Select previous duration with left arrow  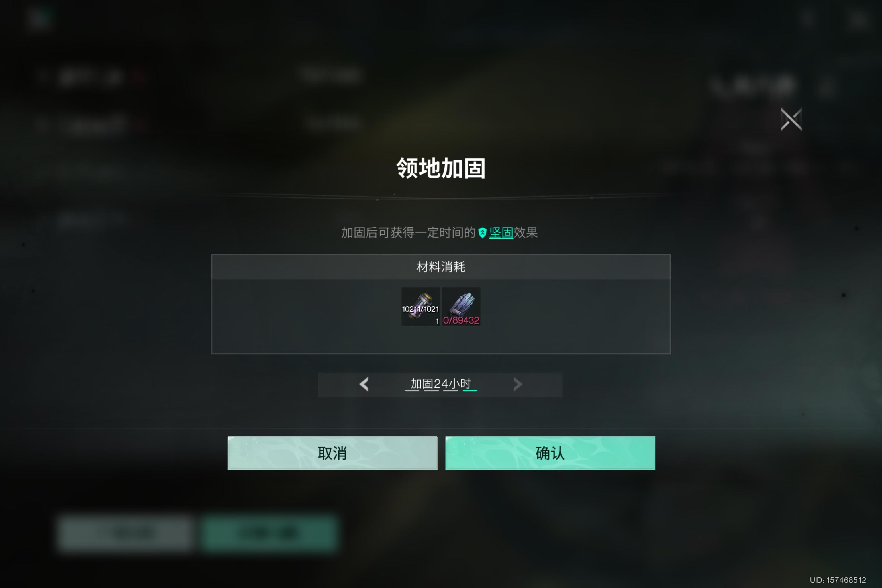point(364,384)
